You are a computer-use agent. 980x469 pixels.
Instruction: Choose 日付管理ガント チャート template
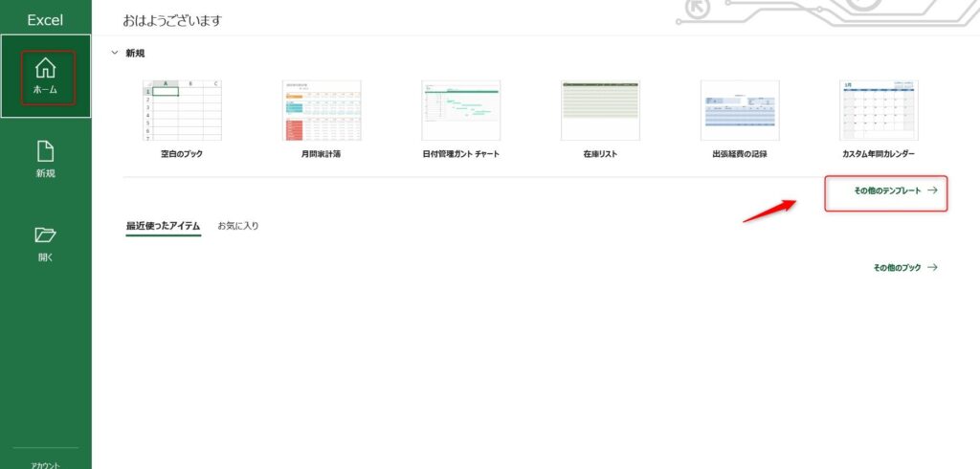(460, 110)
